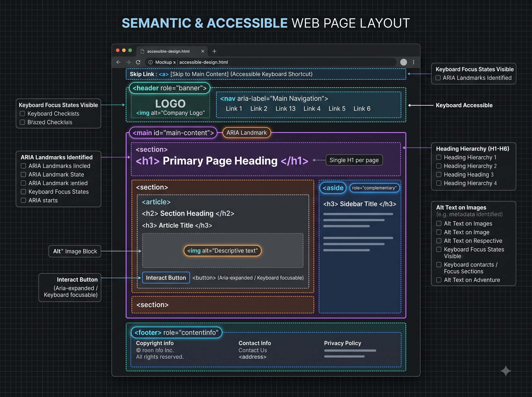Check ARIA Landmark State checkbox
Screen dimensions: 532x397
point(23,175)
